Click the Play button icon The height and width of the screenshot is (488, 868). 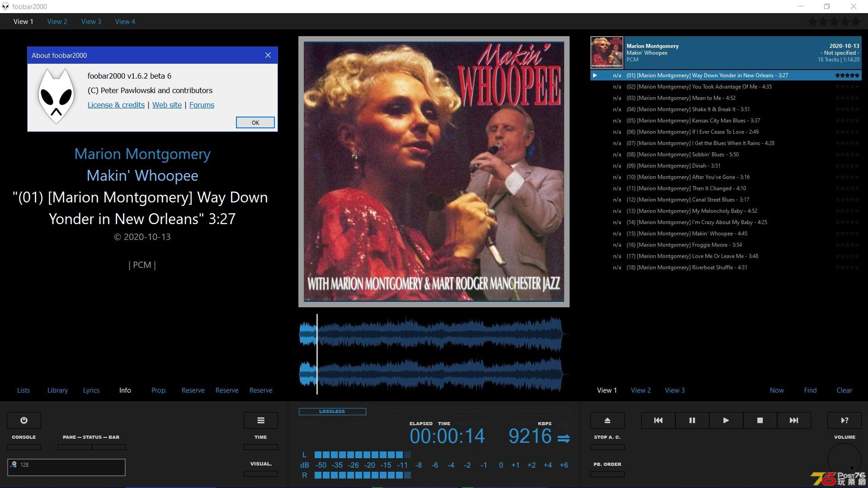point(726,420)
